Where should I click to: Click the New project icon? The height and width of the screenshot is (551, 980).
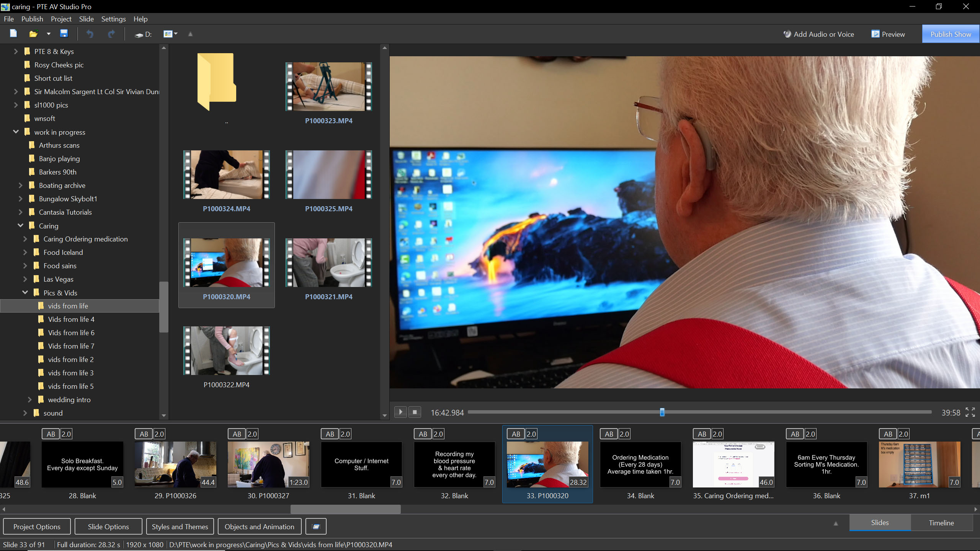13,34
